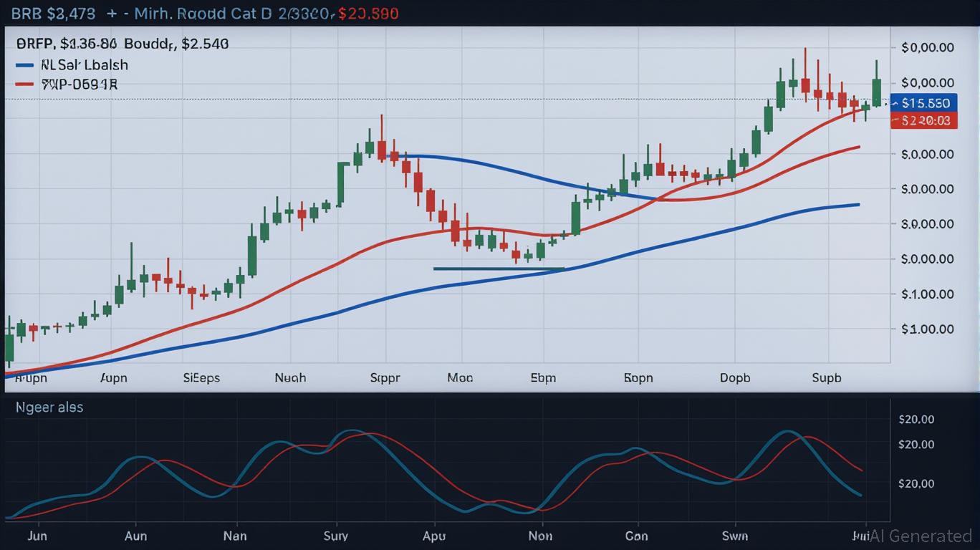Click the red $20.590 value in the header
The width and height of the screenshot is (980, 550).
(x=368, y=14)
